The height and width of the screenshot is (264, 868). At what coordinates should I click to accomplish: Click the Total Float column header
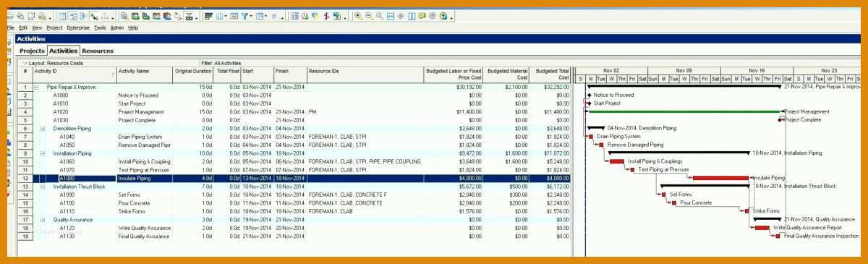(227, 74)
